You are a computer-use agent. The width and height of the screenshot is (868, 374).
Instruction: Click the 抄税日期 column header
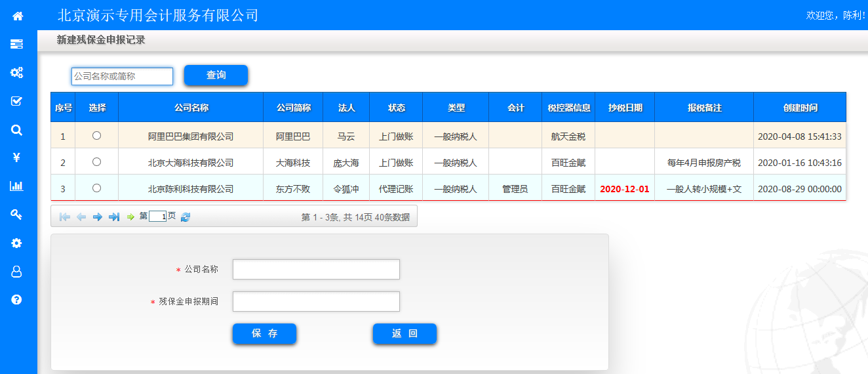[625, 108]
